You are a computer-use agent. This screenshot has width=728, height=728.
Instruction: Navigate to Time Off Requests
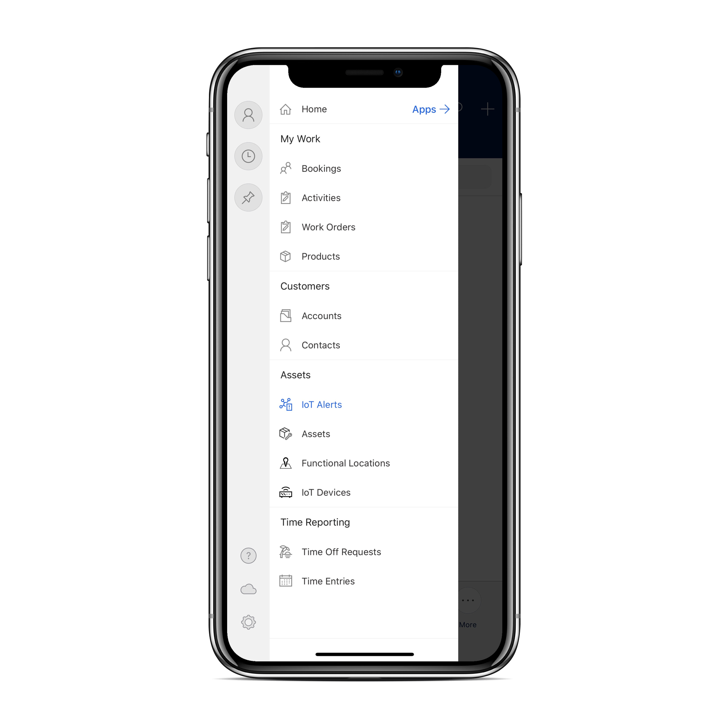341,551
